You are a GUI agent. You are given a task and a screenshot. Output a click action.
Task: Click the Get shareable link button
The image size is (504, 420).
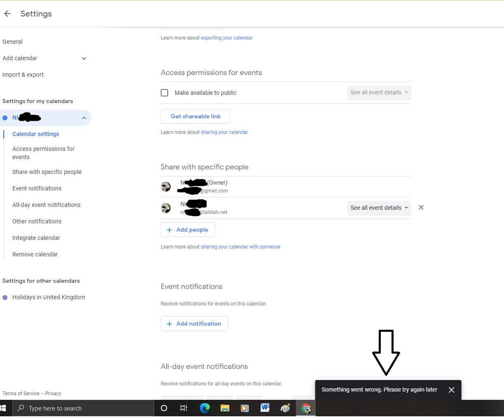click(195, 116)
